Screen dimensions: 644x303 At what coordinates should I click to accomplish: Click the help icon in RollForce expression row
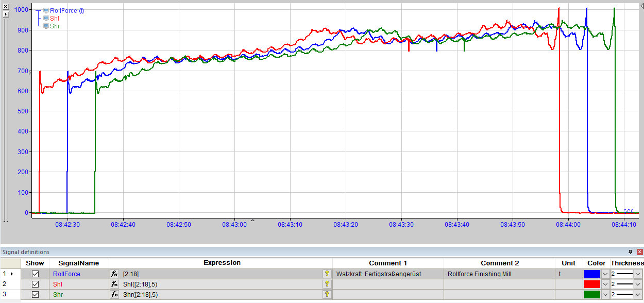(327, 274)
